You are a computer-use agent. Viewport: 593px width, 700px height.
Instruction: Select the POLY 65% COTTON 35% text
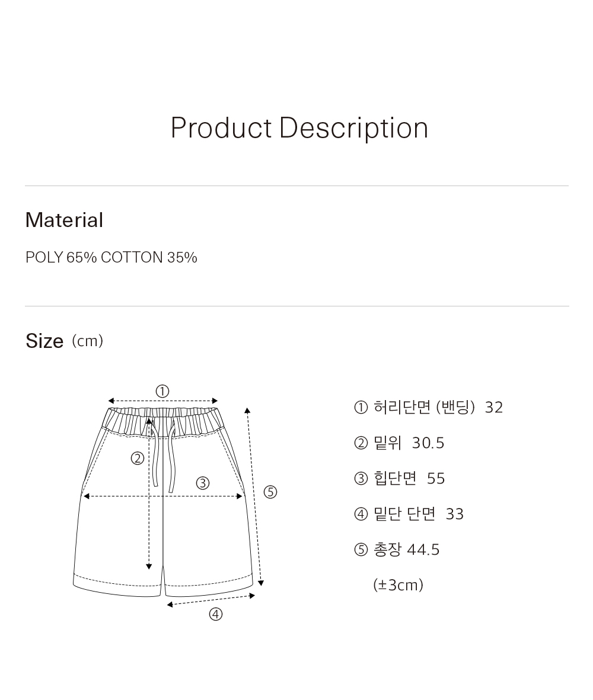(x=111, y=258)
